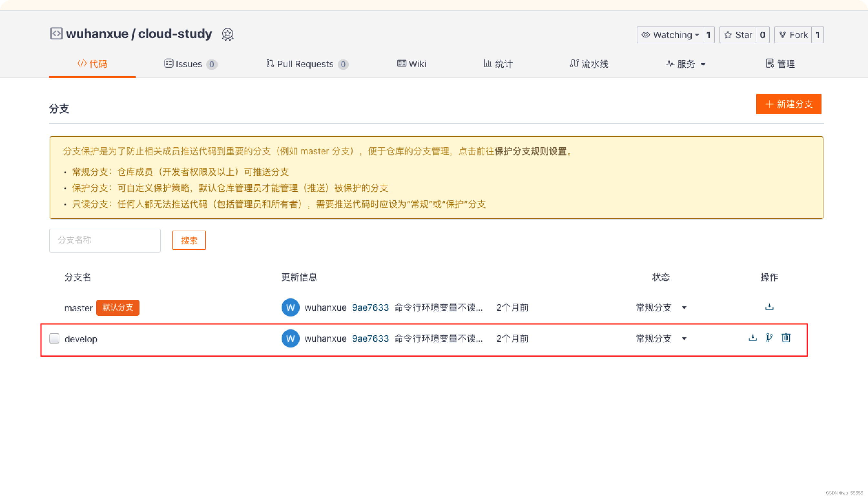Star the repository
The image size is (868, 498).
(x=738, y=35)
